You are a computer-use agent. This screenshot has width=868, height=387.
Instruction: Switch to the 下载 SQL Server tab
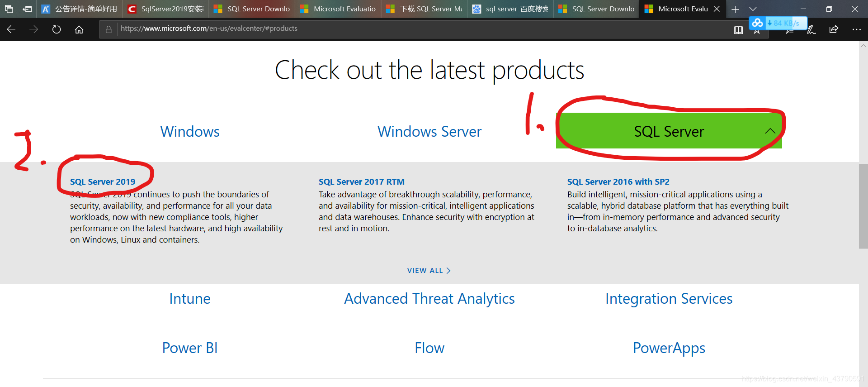[425, 9]
